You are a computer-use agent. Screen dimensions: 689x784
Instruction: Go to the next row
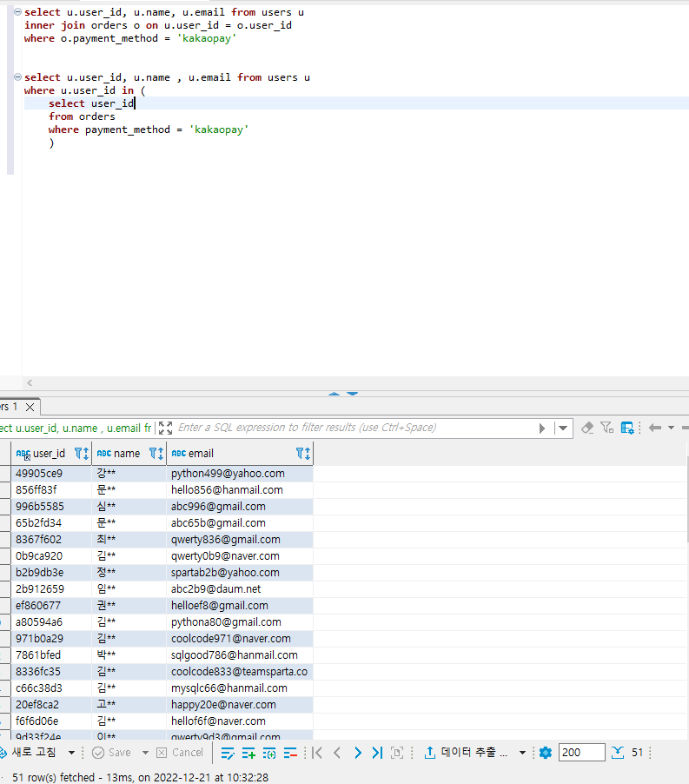pos(358,753)
